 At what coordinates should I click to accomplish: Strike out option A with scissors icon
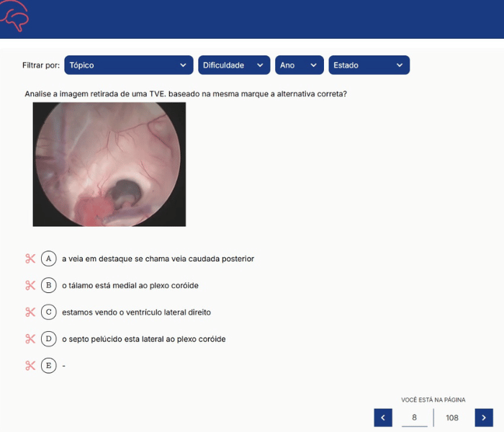30,258
